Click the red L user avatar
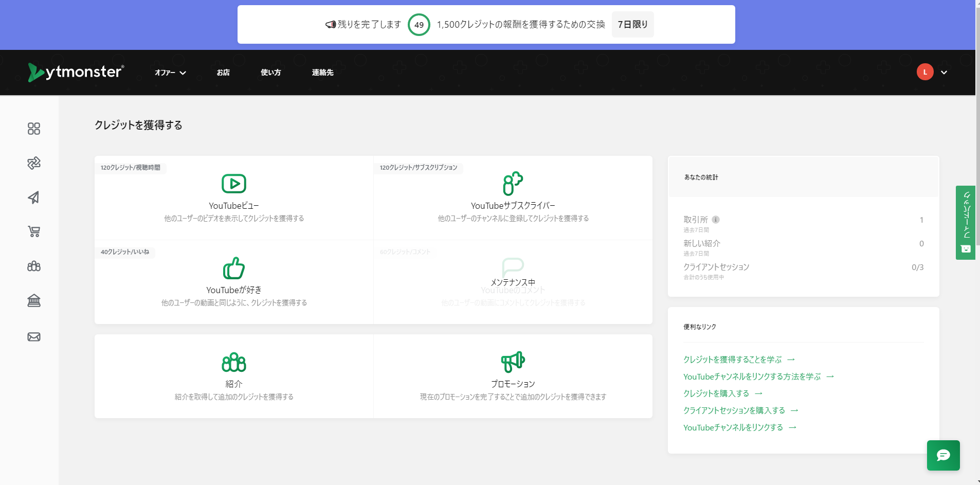The width and height of the screenshot is (980, 485). [925, 72]
